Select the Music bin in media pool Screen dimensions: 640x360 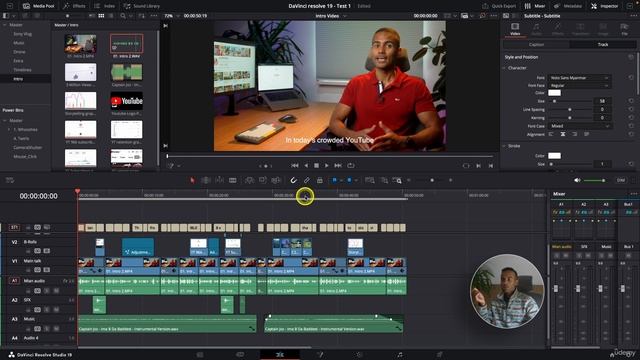pyautogui.click(x=19, y=43)
